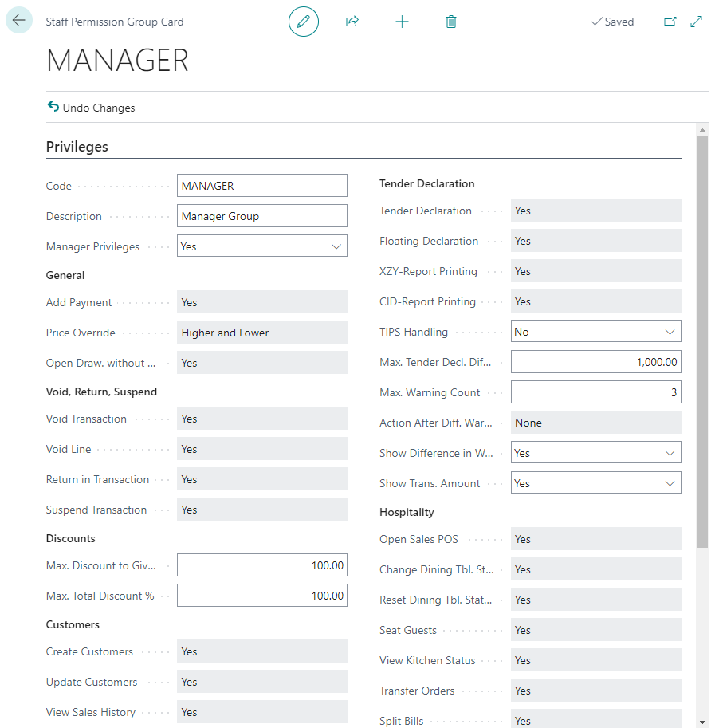Edit the Max. Warning Count field
This screenshot has height=728, width=715.
click(595, 392)
